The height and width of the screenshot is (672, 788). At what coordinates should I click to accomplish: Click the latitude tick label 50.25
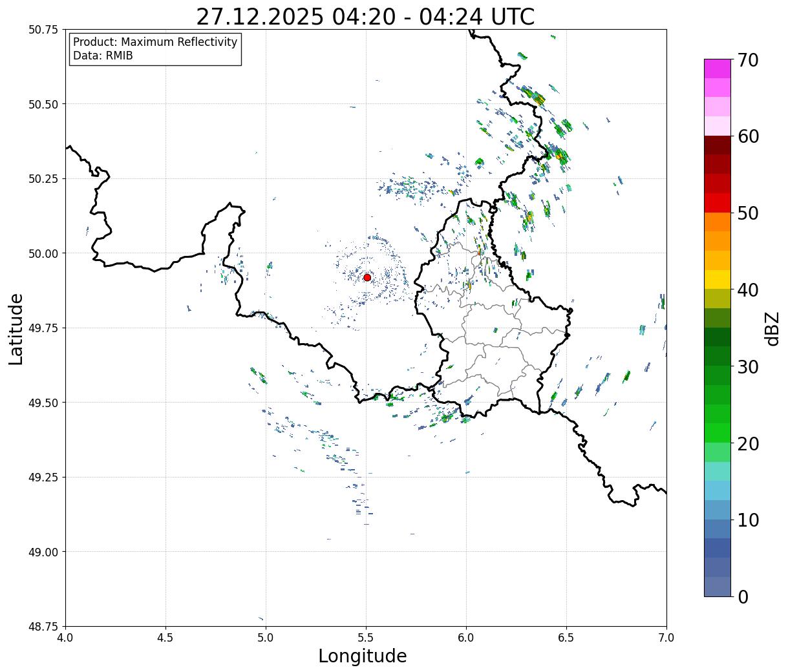click(x=43, y=179)
